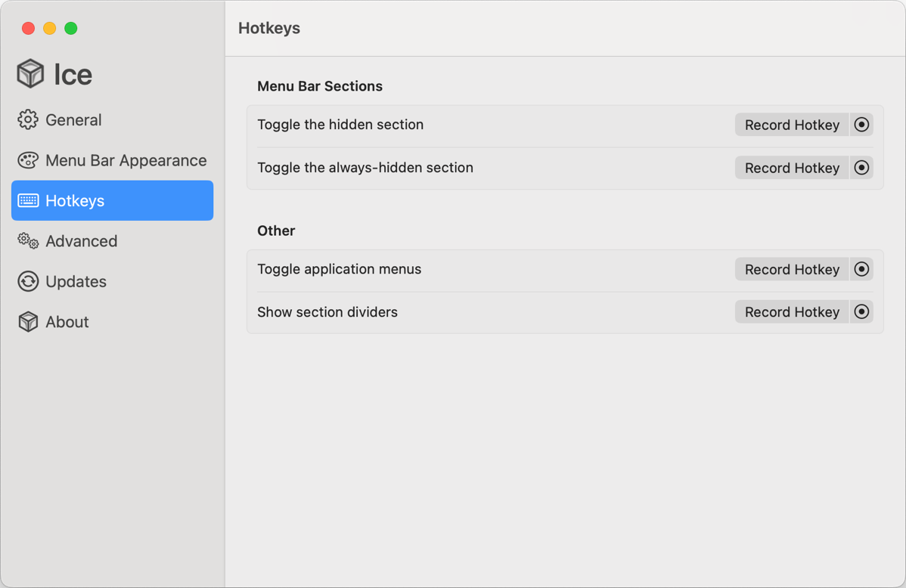Record Hotkey for the always-hidden section

(x=792, y=168)
